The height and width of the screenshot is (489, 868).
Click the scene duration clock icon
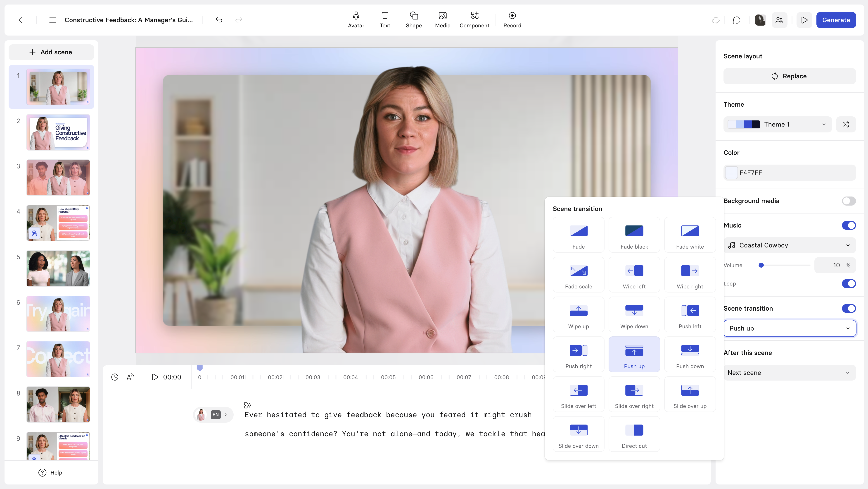pyautogui.click(x=115, y=377)
